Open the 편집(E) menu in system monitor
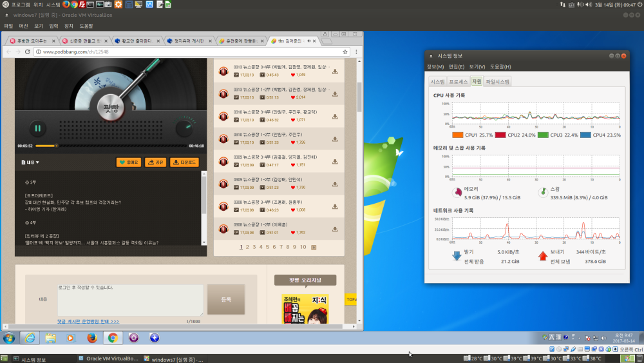 click(457, 66)
